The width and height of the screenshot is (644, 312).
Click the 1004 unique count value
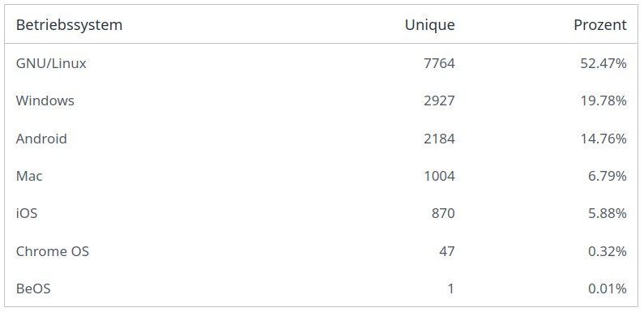point(440,176)
